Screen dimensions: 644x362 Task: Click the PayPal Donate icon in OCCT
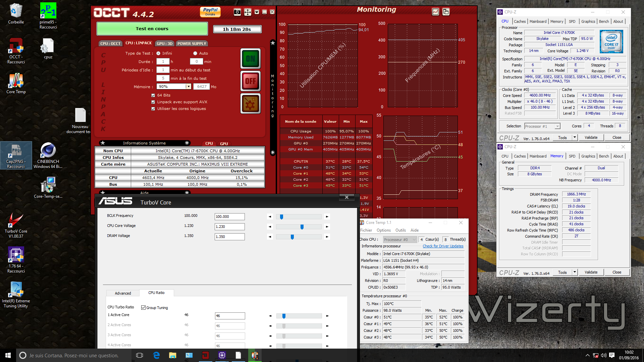[x=210, y=12]
